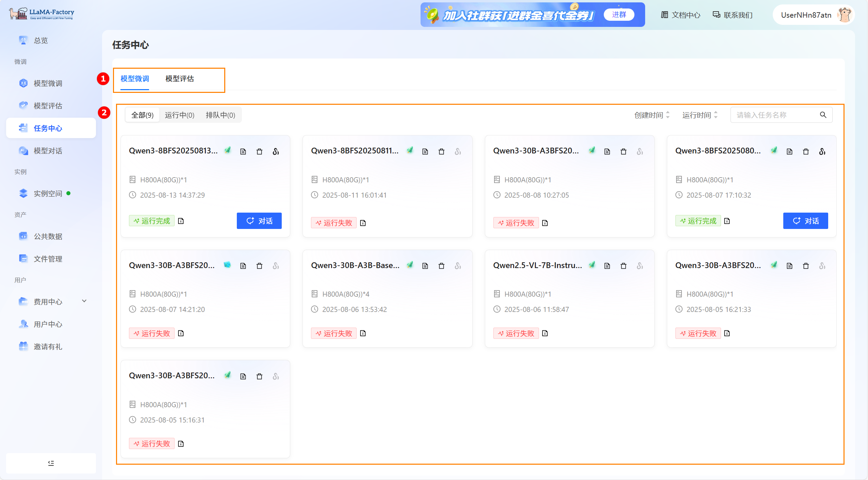Viewport: 868px width, 480px height.
Task: Select the 全部(9) filter
Action: 142,115
